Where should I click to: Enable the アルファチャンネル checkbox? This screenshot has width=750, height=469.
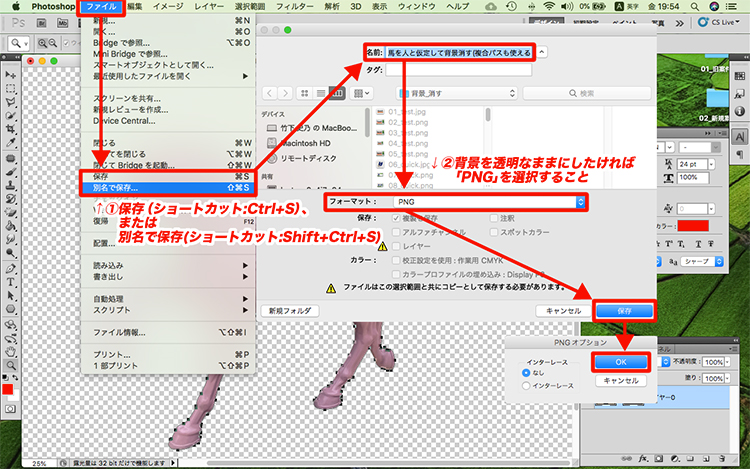click(396, 232)
